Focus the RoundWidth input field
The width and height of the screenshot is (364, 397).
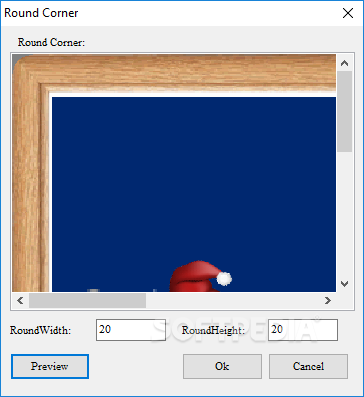tap(131, 330)
